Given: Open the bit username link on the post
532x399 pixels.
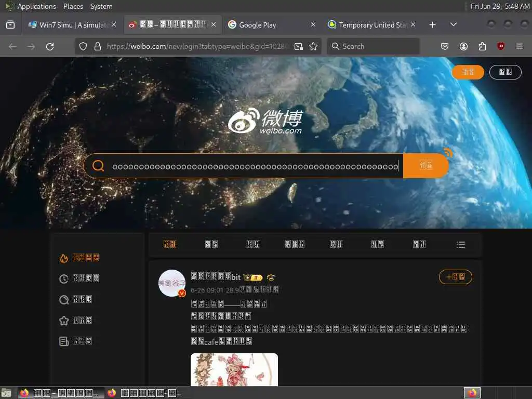Looking at the screenshot, I should click(x=216, y=277).
